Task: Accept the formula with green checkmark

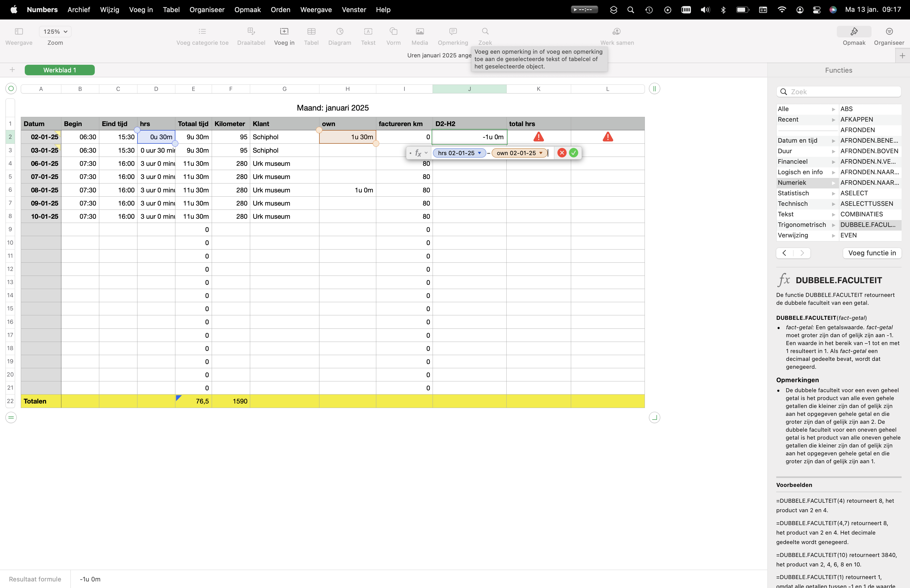Action: click(x=573, y=153)
